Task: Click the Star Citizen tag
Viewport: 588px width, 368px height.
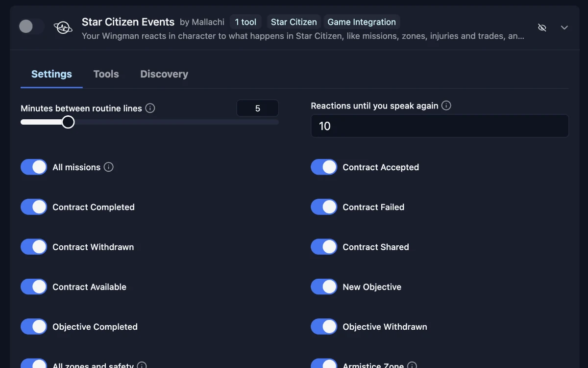Action: (294, 22)
